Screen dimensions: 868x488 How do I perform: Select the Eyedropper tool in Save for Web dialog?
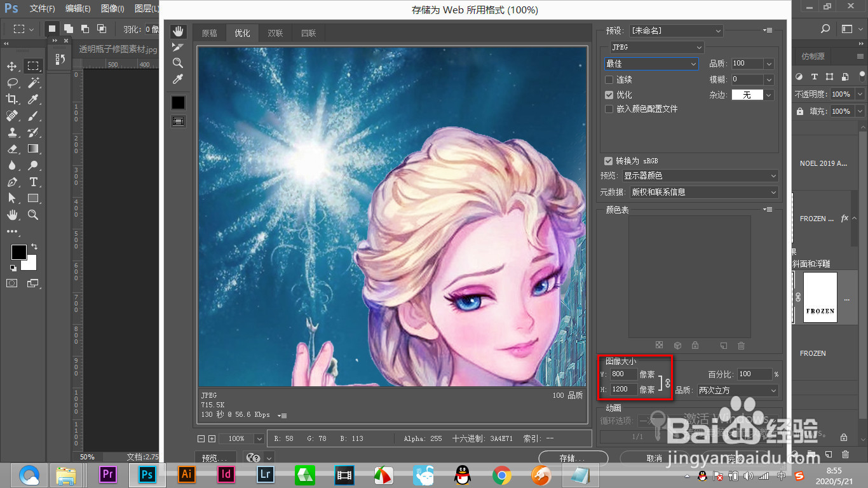click(178, 79)
